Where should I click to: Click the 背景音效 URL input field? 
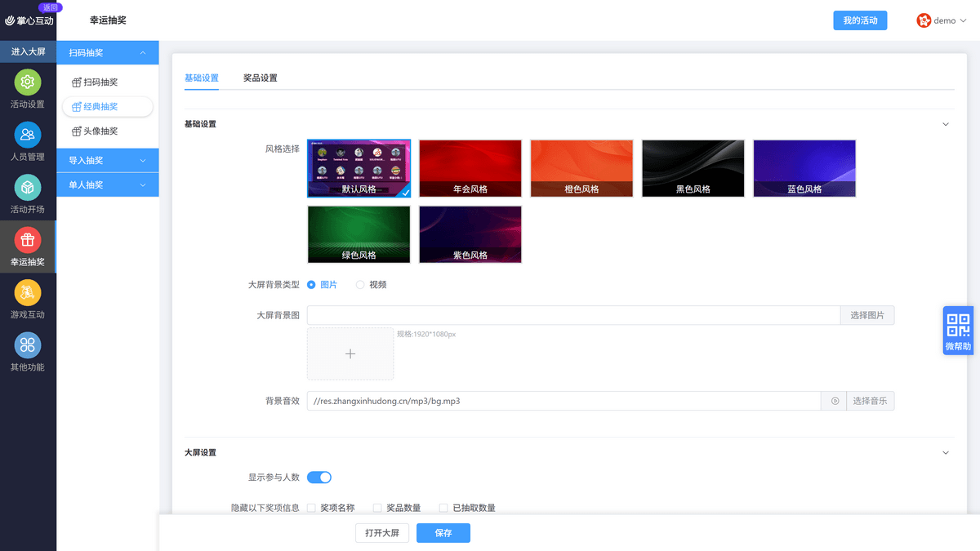point(563,401)
